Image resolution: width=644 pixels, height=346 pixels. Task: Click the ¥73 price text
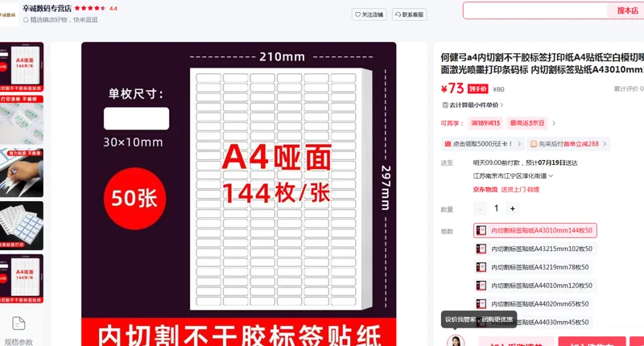pos(452,89)
